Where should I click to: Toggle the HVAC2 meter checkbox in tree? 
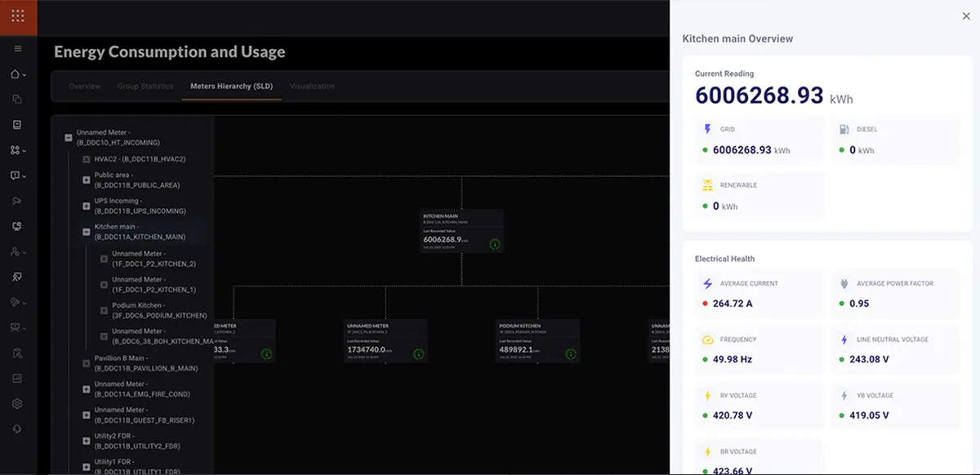point(87,159)
